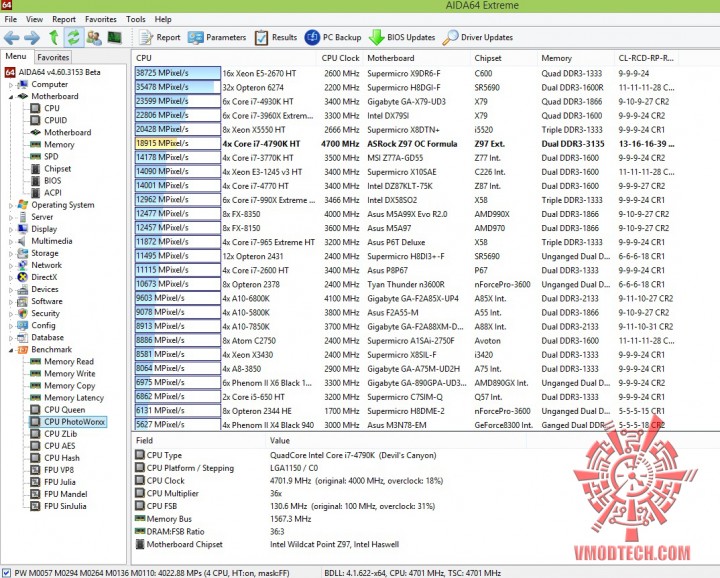Expand the Storage tree node
The height and width of the screenshot is (578, 720).
pos(11,254)
